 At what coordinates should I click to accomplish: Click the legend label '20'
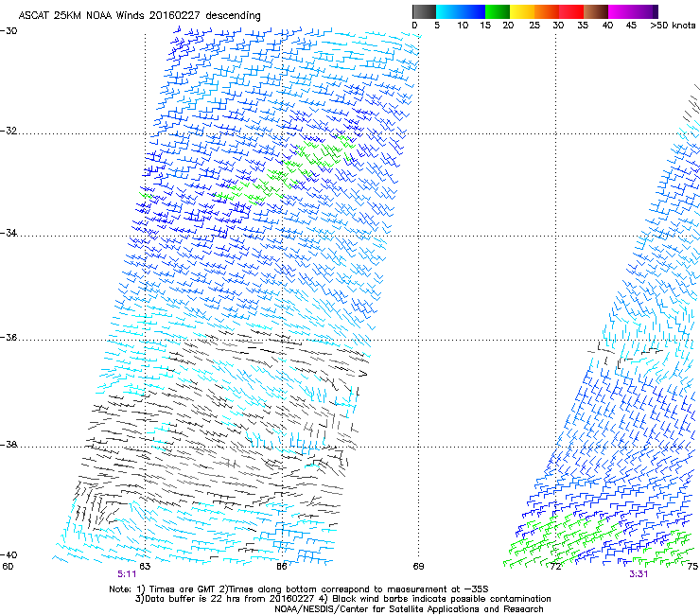(x=508, y=26)
